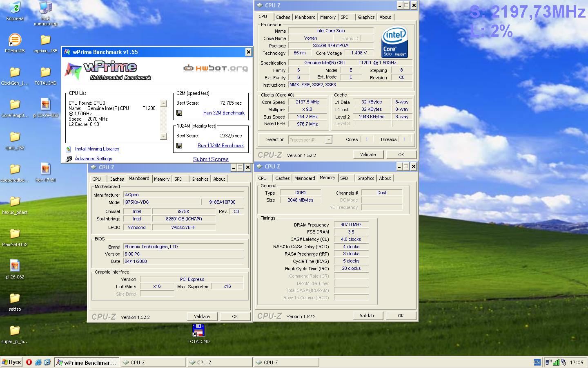
Task: Click OK in the Memory CPU-Z window
Action: tap(401, 316)
